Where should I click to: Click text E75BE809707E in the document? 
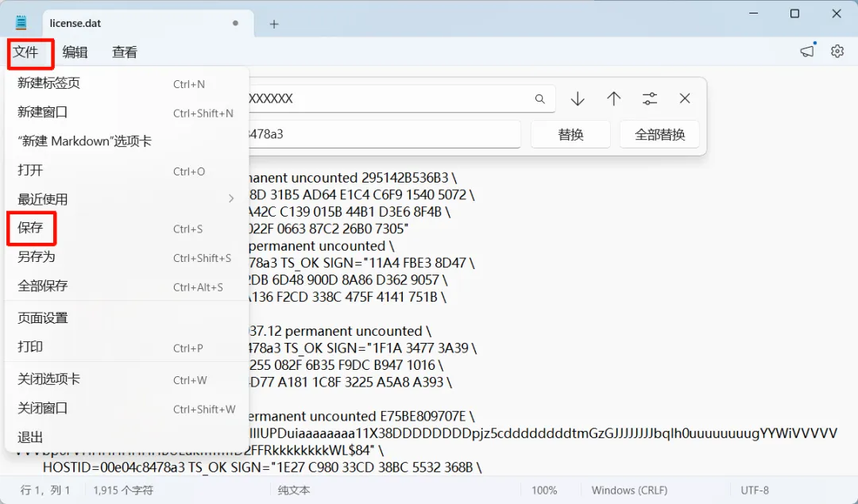423,417
